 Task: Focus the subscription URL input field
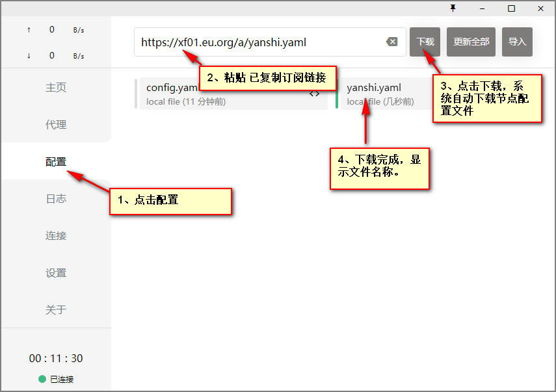coord(260,42)
